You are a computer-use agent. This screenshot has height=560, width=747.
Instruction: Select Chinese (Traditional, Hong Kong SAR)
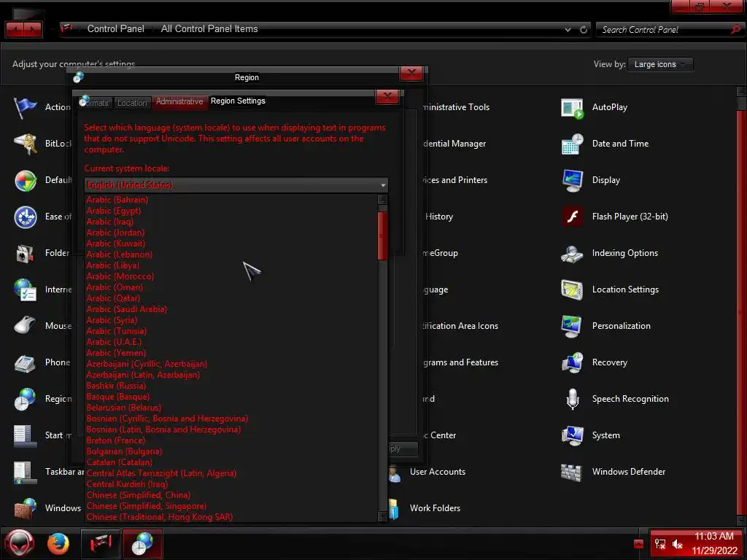click(231, 518)
